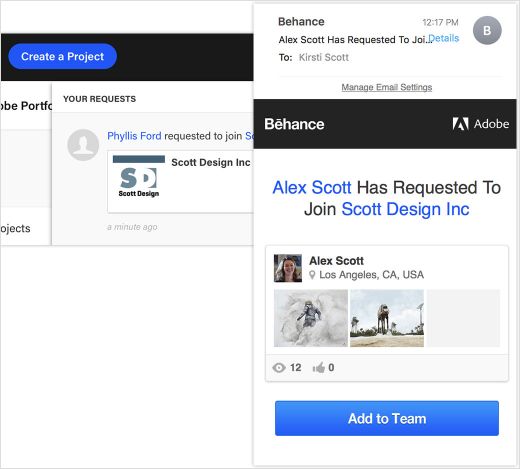
Task: Click the Adobe logo in email banner
Action: coord(481,124)
